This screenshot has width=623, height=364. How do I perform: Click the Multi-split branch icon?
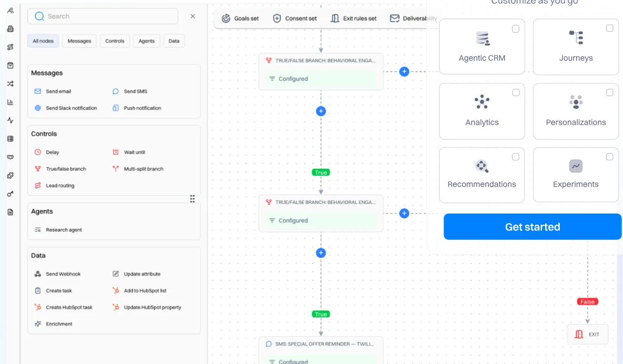[116, 169]
